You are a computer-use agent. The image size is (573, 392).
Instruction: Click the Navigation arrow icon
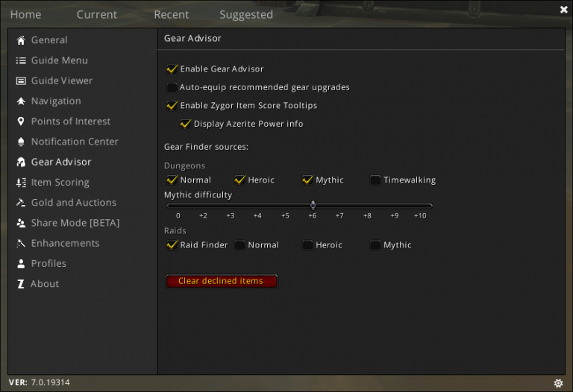coord(21,101)
